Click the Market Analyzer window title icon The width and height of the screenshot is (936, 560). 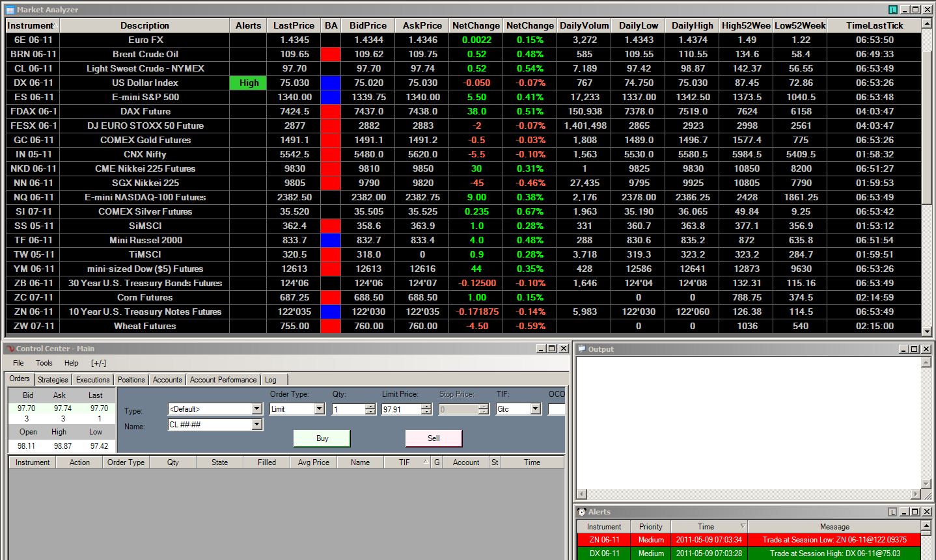pos(10,10)
